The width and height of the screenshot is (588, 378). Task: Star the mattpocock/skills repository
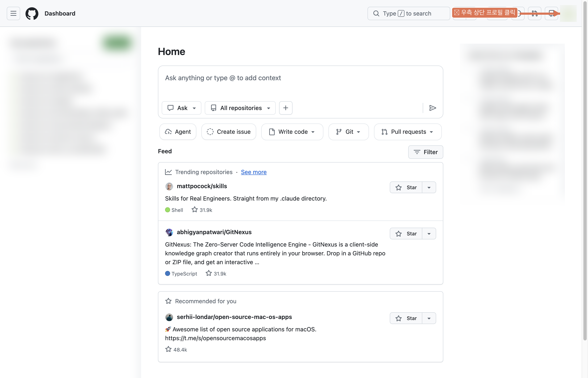406,188
